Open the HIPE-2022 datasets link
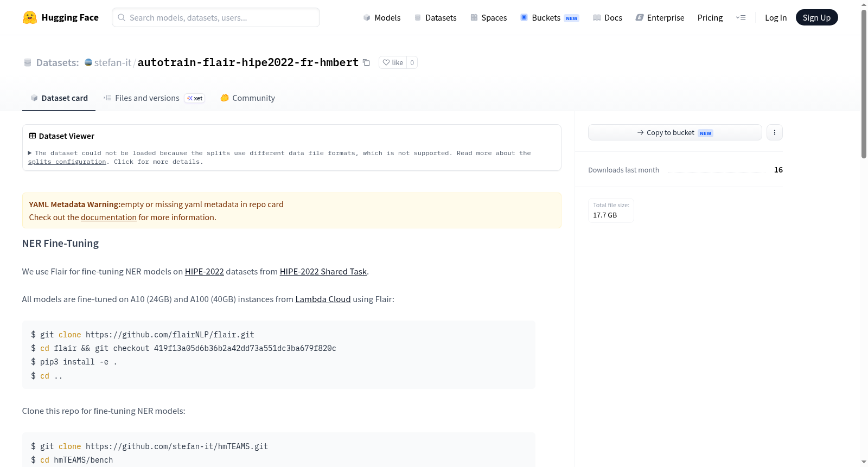 point(205,272)
